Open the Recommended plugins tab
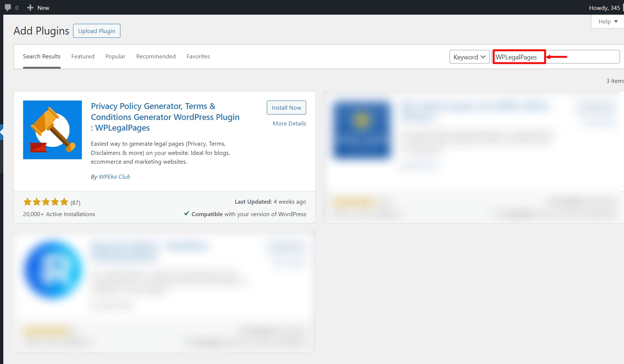 coord(156,56)
